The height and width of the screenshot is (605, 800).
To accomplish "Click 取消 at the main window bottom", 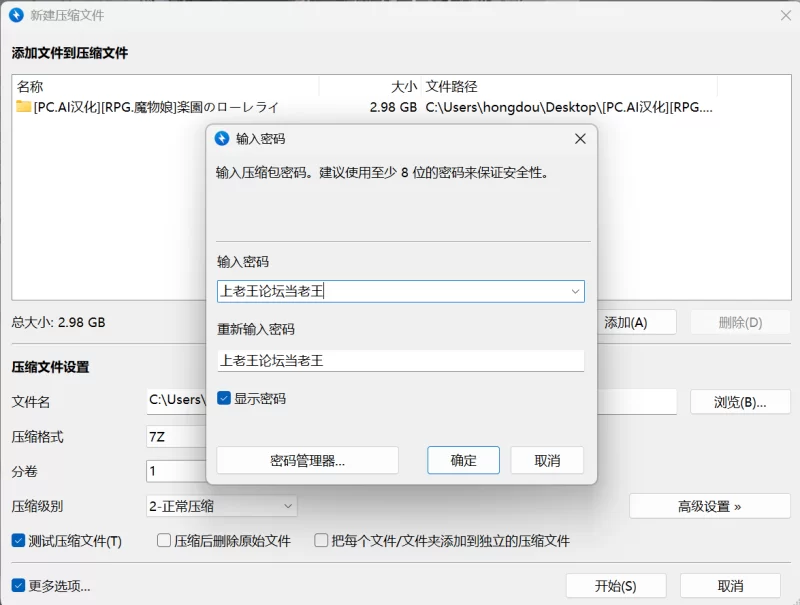I will coord(730,586).
